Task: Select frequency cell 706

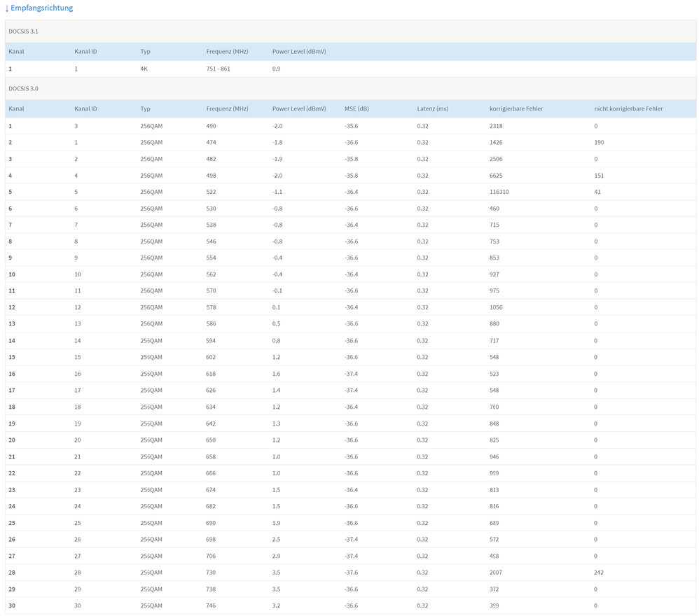Action: tap(211, 556)
